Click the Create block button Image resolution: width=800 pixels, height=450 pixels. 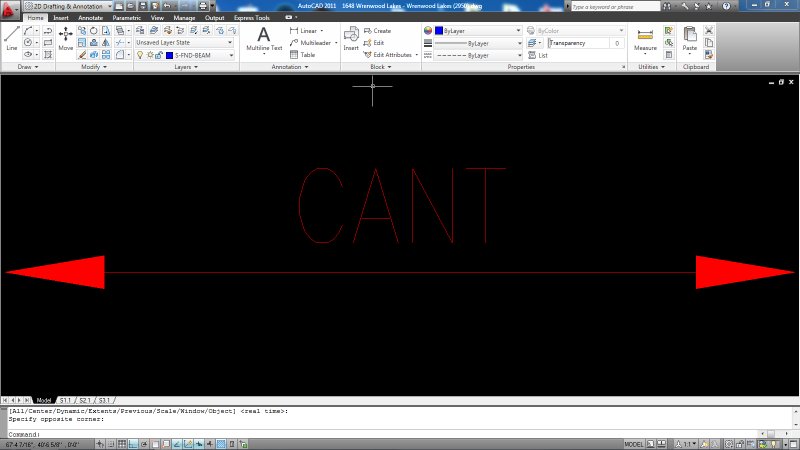[376, 31]
